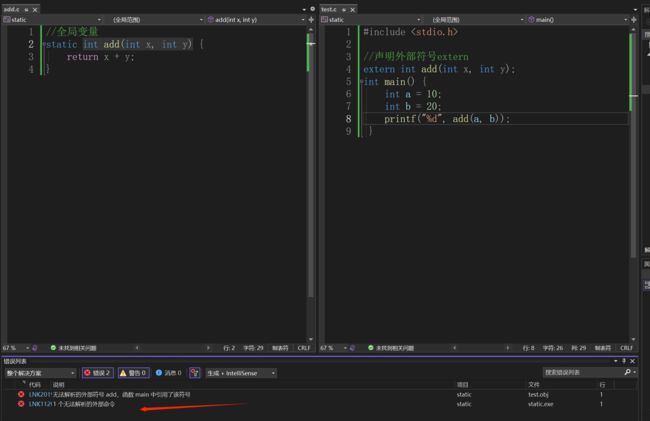Click the extern int add declaration line
This screenshot has width=650, height=421.
click(439, 69)
